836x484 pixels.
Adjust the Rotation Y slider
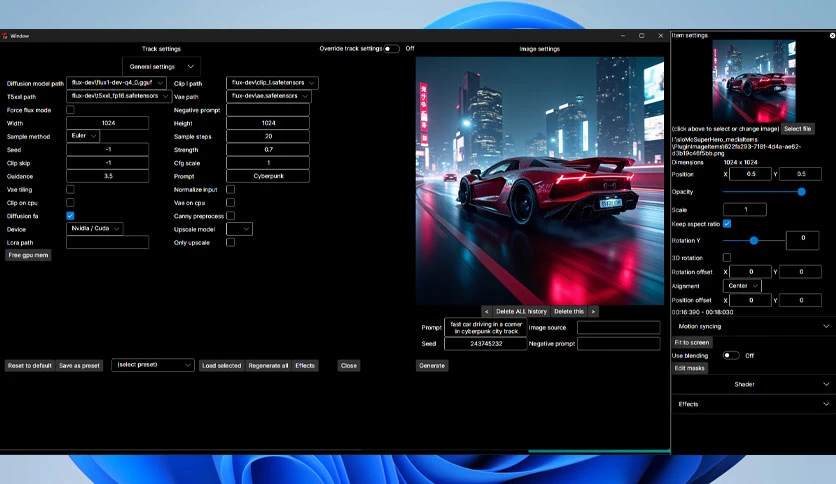point(753,241)
